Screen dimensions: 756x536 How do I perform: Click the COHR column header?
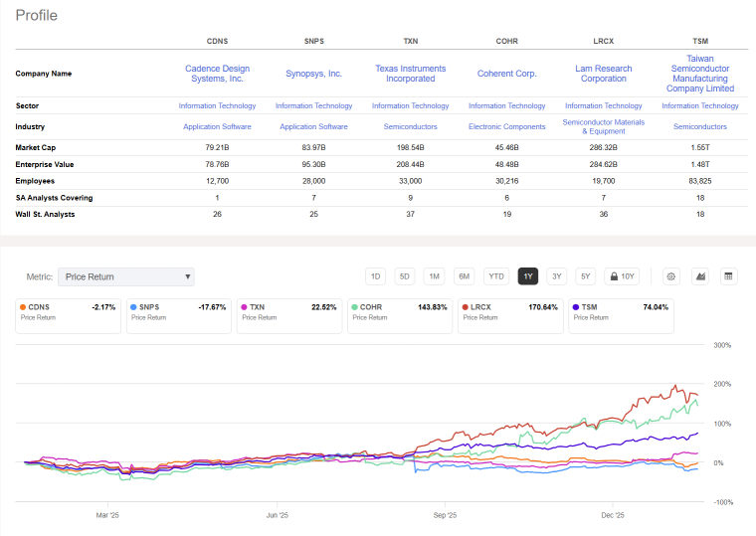506,41
